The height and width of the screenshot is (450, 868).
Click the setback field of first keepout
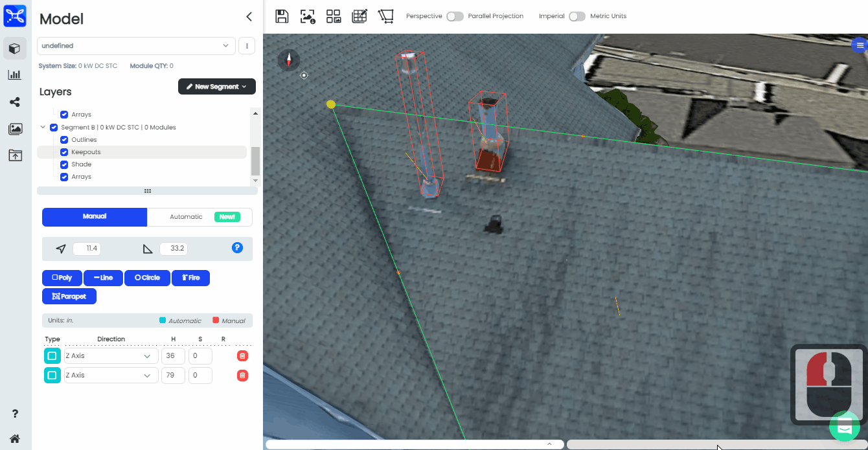pos(200,356)
